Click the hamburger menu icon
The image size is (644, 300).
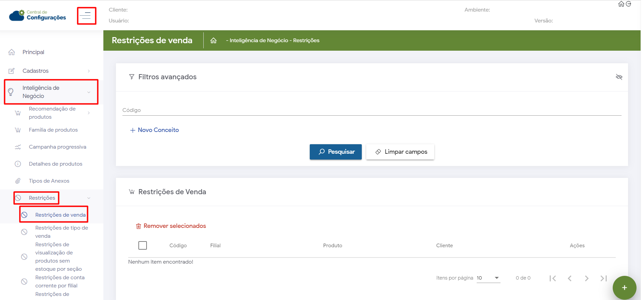pyautogui.click(x=86, y=16)
